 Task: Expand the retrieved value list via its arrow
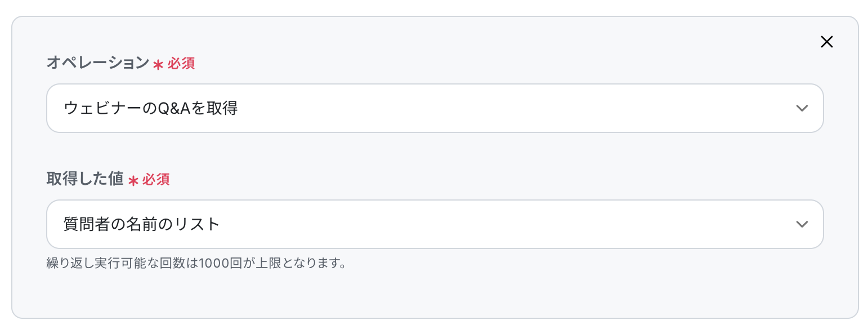click(x=802, y=224)
